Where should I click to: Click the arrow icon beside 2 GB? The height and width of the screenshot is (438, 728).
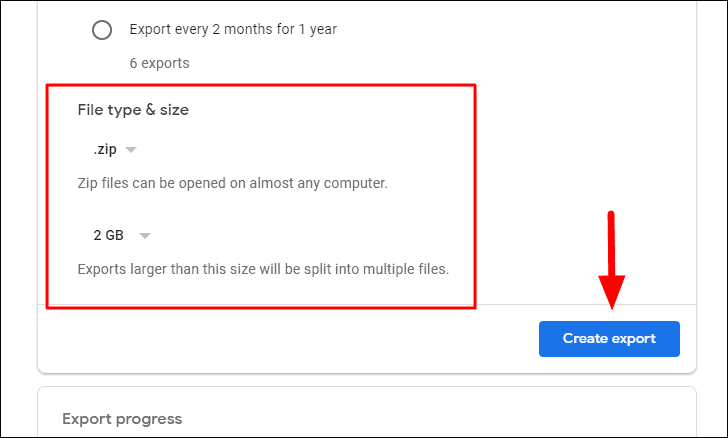pos(145,236)
